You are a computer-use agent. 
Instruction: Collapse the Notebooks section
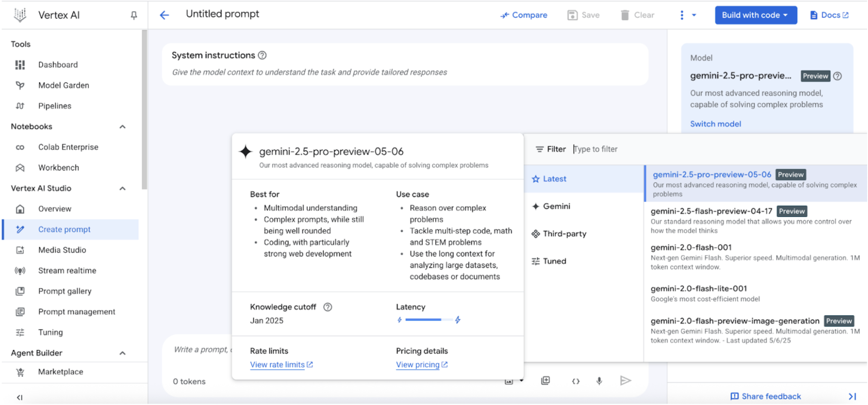pos(122,127)
